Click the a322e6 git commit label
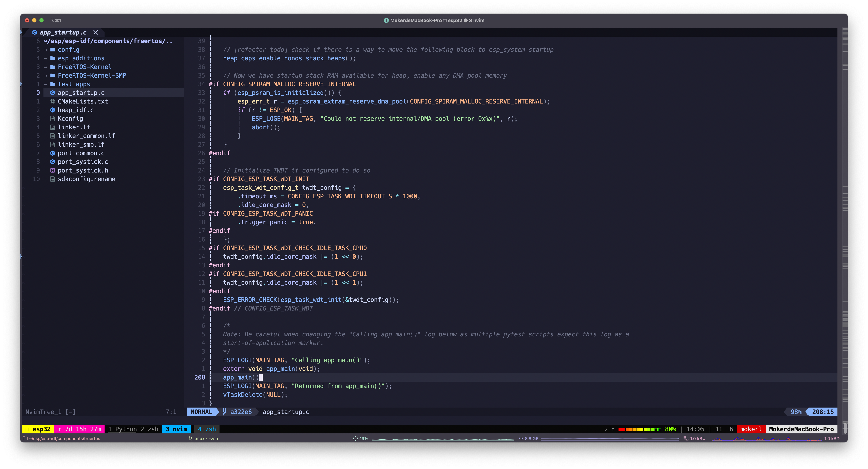The height and width of the screenshot is (469, 868). point(241,412)
